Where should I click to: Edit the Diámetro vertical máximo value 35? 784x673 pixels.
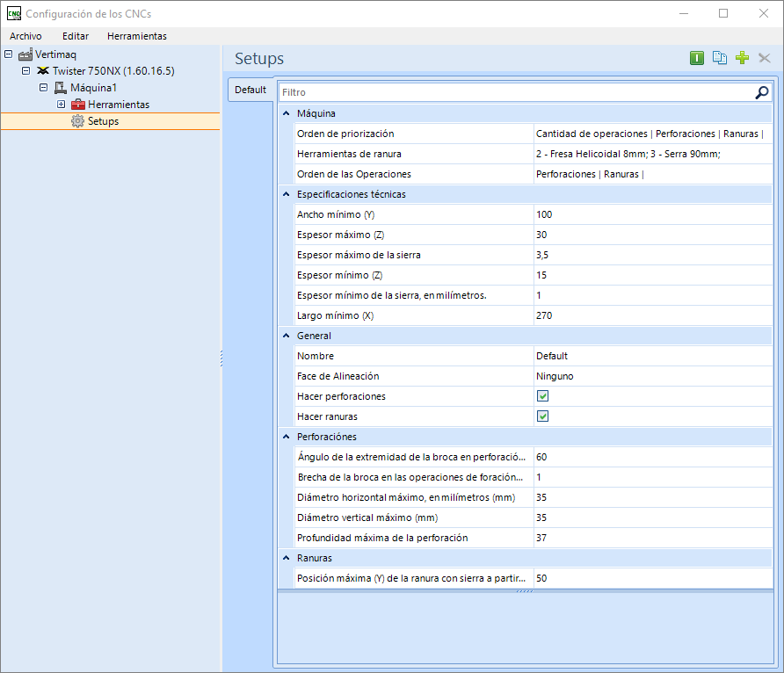coord(653,517)
